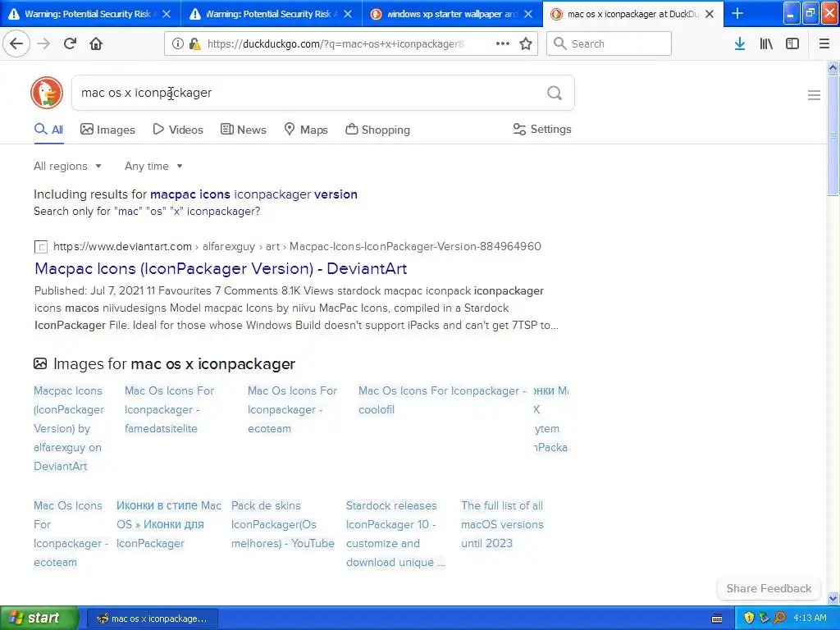Switch to windows xp starter wallpaper tab
Viewport: 840px width, 630px height.
(452, 14)
